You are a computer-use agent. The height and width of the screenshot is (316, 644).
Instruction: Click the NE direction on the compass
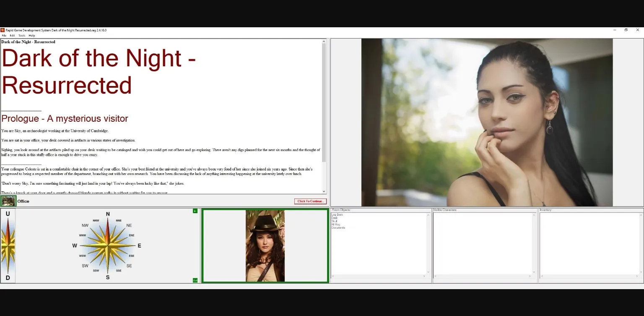[x=129, y=225]
